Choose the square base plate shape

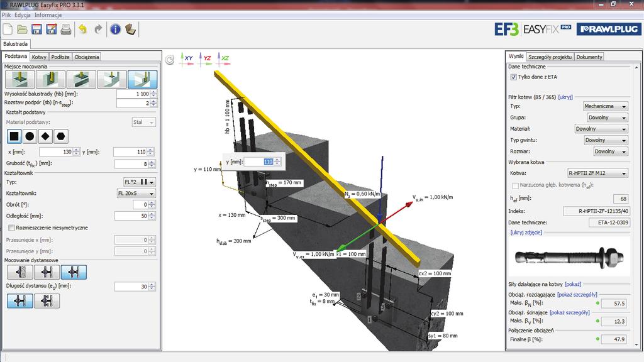tap(14, 136)
